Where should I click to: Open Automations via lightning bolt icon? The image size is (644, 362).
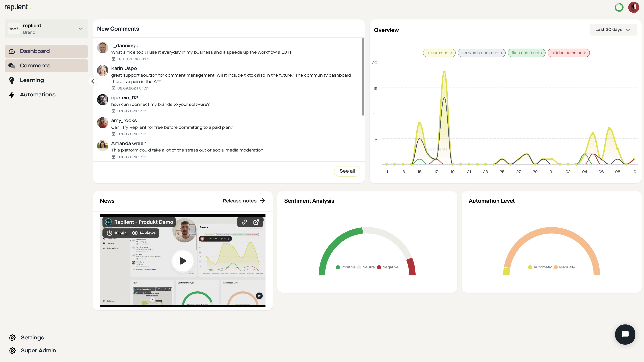(x=12, y=95)
